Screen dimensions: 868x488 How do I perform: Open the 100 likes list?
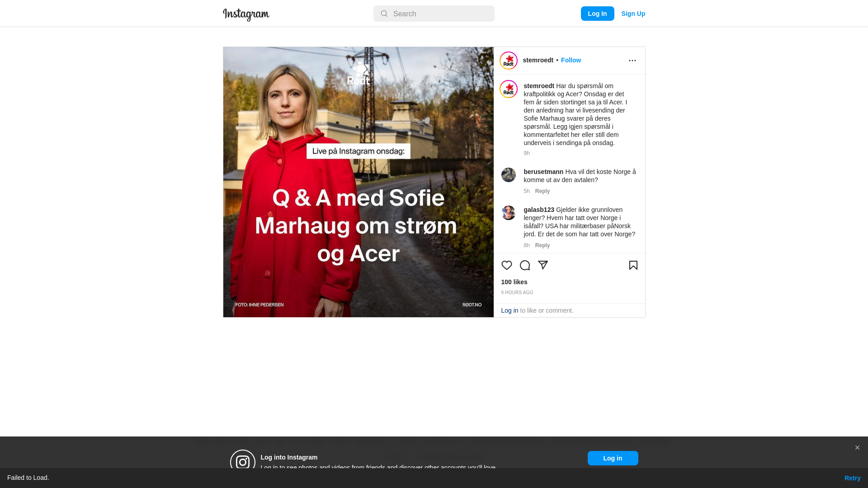[x=514, y=282]
